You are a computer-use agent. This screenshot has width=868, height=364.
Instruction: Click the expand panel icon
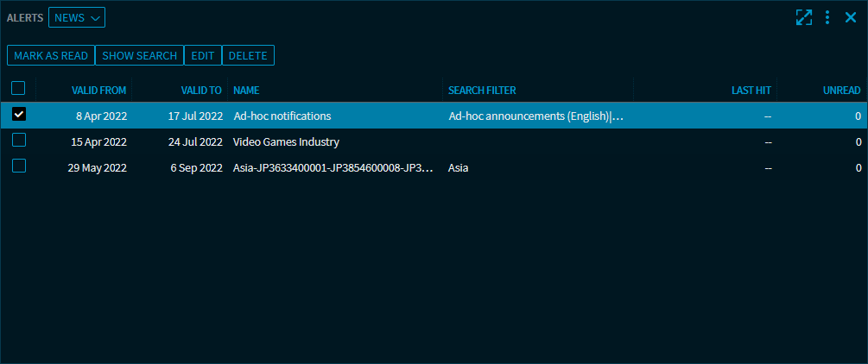pos(804,17)
